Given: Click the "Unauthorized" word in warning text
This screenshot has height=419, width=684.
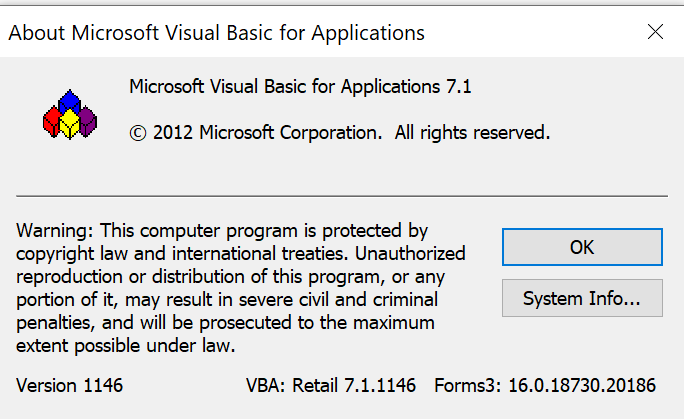Looking at the screenshot, I should pos(410,254).
